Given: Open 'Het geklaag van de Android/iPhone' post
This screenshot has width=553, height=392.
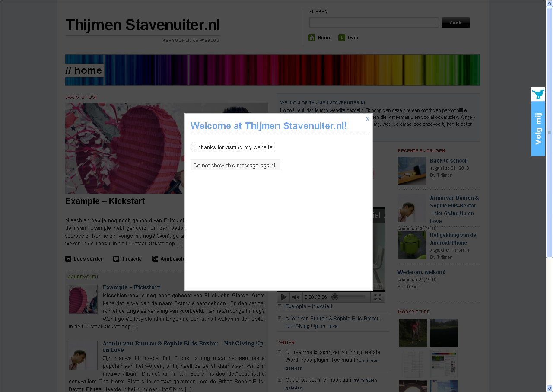Looking at the screenshot, I should 453,239.
